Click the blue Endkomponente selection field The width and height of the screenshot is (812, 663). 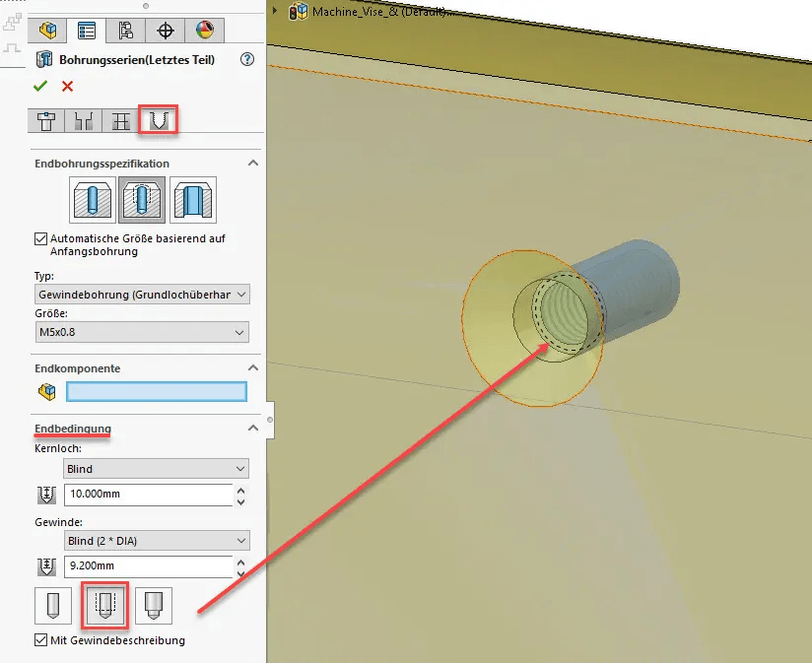pyautogui.click(x=157, y=391)
